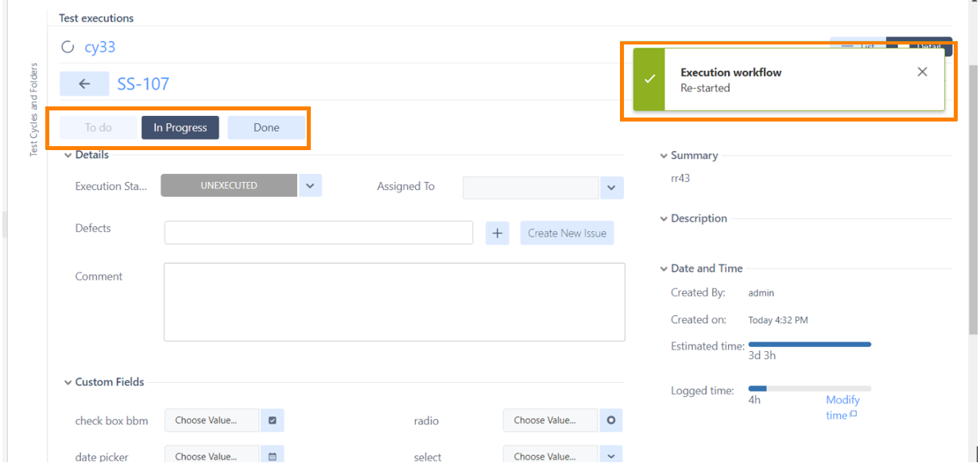
Task: Click the Logged time progress bar
Action: 809,388
